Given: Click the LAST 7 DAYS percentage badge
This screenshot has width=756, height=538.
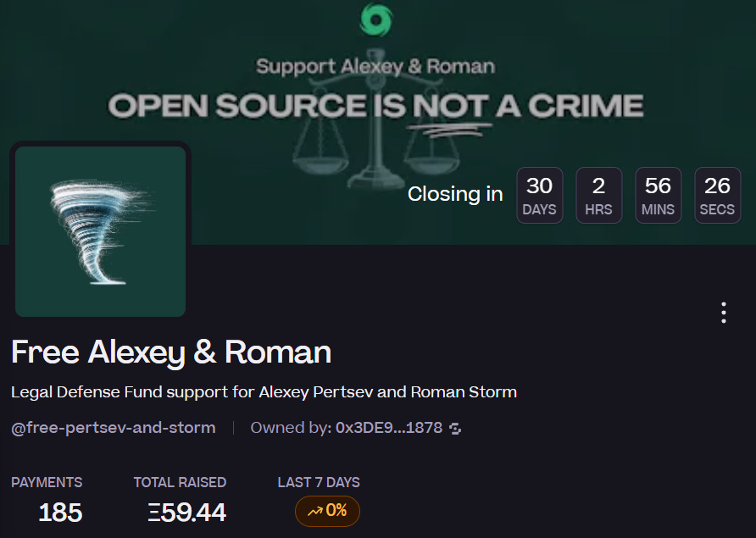Looking at the screenshot, I should point(327,511).
